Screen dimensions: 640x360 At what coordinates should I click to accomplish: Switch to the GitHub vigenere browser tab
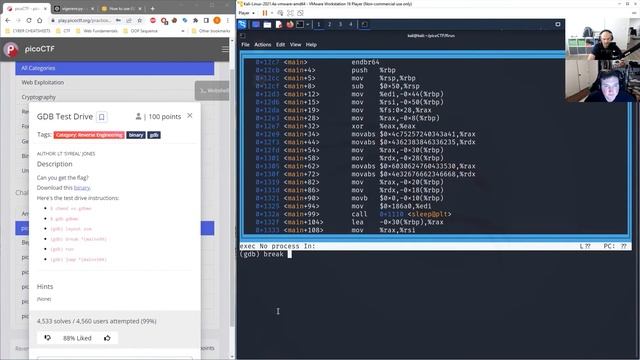(74, 8)
